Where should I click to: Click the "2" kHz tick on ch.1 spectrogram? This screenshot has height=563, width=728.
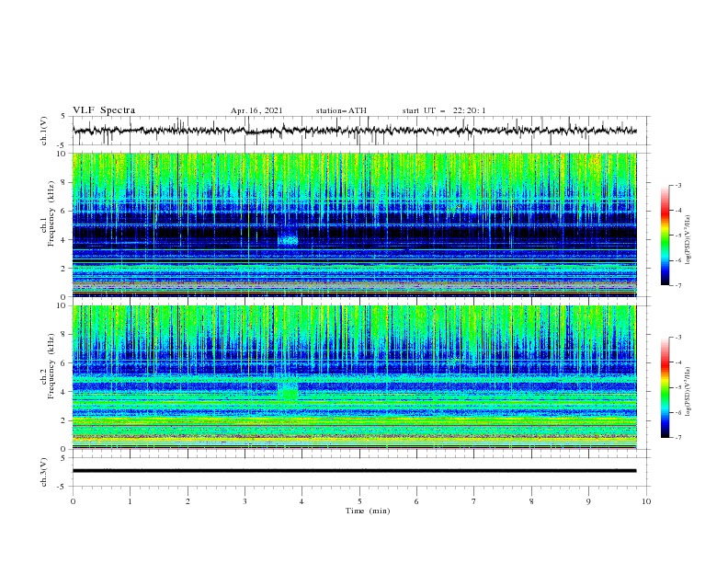pos(64,269)
